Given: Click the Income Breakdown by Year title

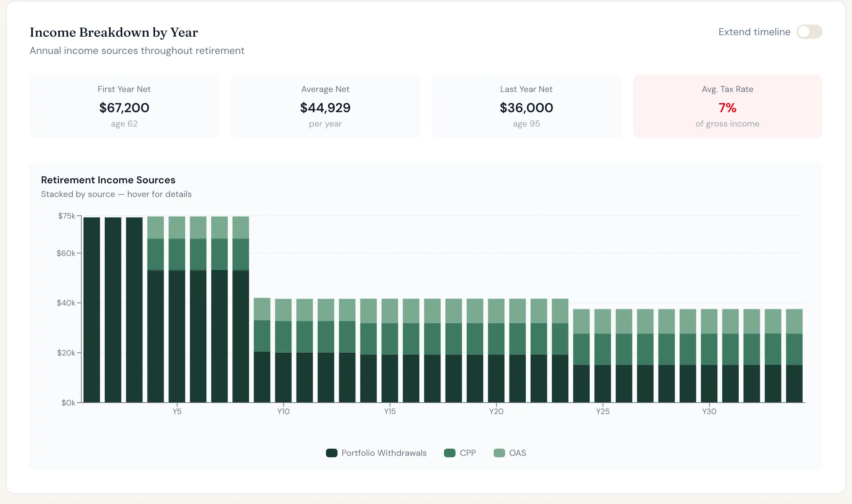Looking at the screenshot, I should tap(114, 32).
